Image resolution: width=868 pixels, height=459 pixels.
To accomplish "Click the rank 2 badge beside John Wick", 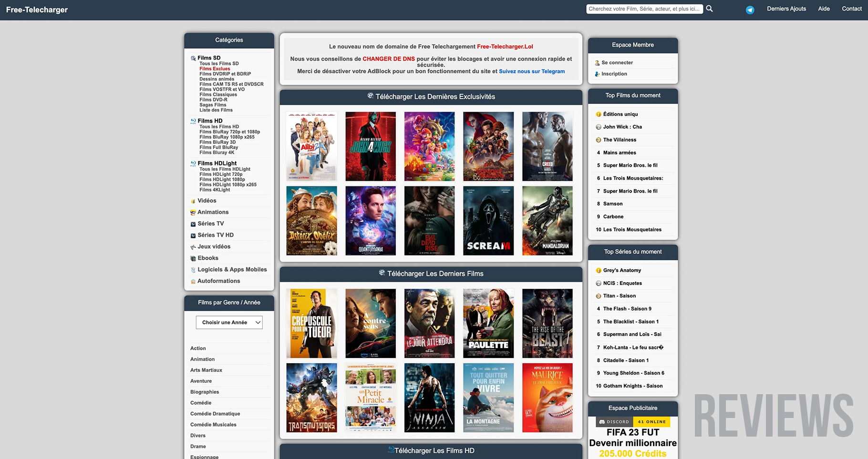I will coord(599,127).
